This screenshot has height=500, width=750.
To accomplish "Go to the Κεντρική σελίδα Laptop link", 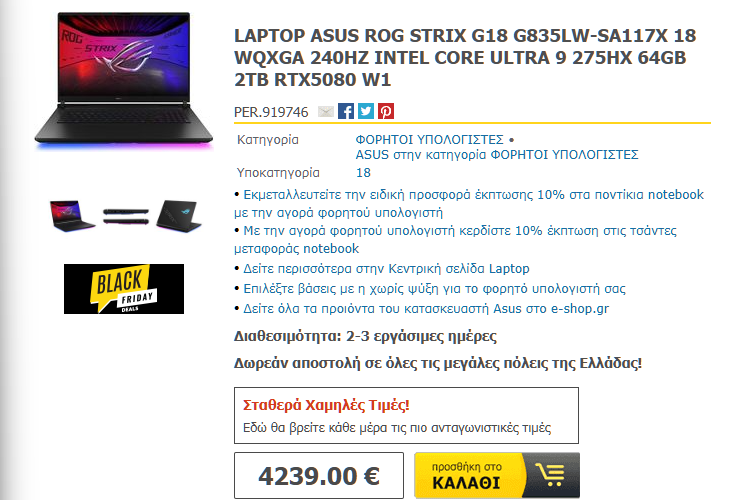I will pos(386,269).
